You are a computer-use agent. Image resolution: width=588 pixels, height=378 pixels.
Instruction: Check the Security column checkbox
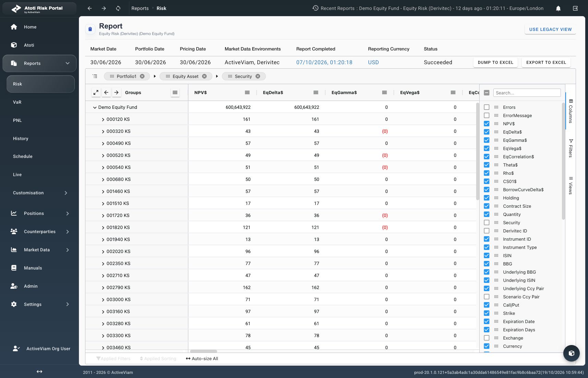pyautogui.click(x=486, y=222)
